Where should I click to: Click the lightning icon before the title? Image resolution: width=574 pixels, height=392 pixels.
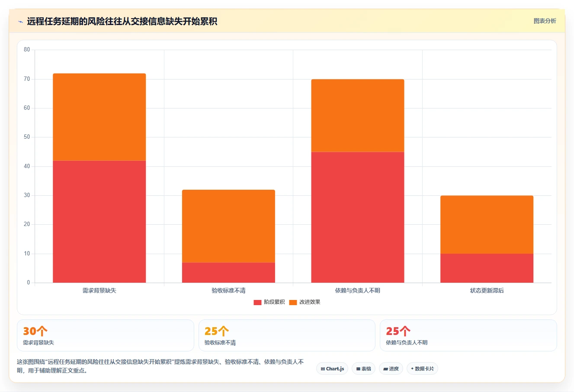pos(20,22)
